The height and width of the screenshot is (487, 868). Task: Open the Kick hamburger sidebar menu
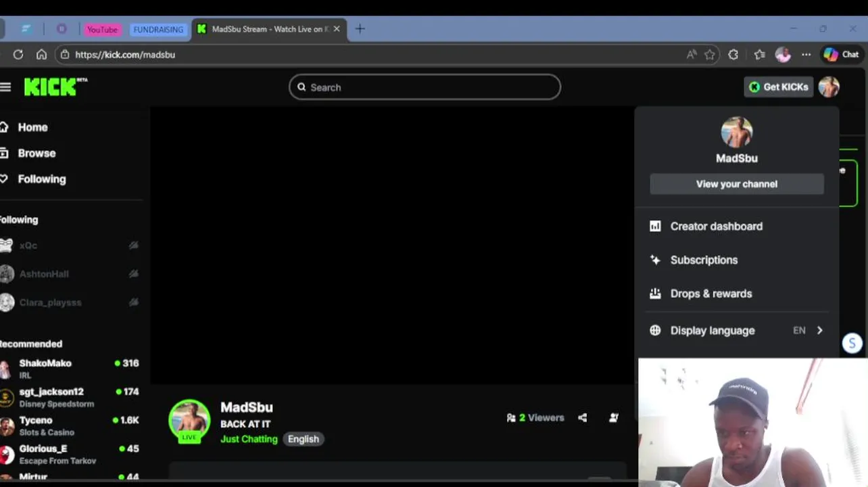tap(5, 87)
